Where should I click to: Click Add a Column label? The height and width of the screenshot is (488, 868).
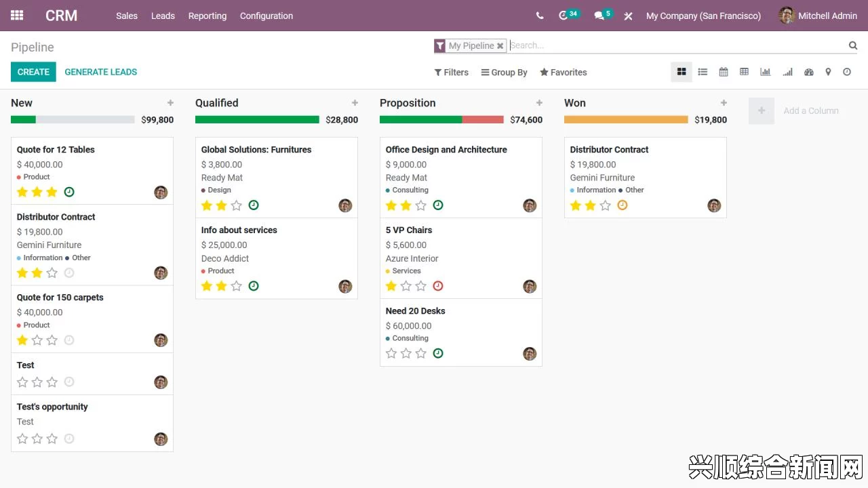click(811, 110)
